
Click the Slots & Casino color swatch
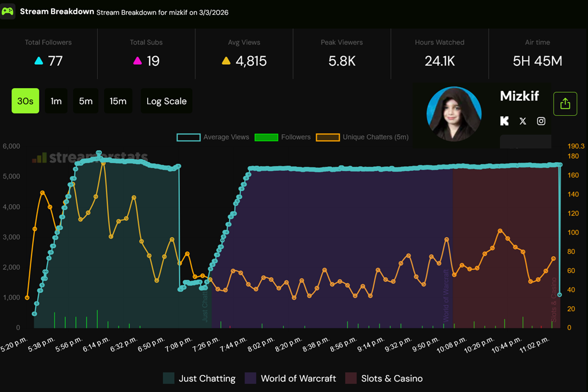click(x=351, y=378)
